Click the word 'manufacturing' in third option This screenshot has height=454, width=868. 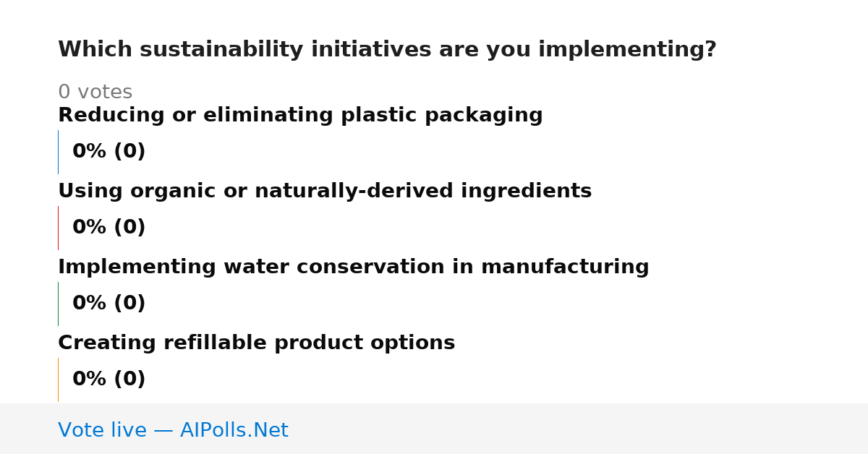(565, 267)
